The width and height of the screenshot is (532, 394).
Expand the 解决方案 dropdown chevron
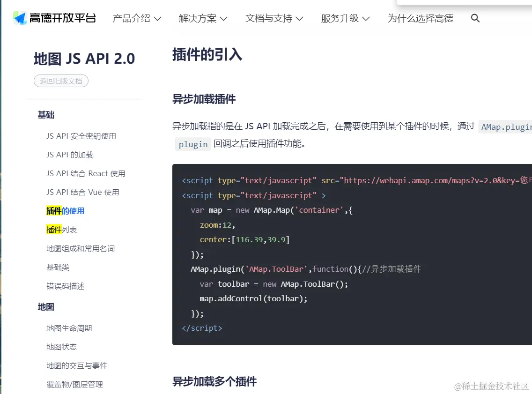click(x=223, y=19)
